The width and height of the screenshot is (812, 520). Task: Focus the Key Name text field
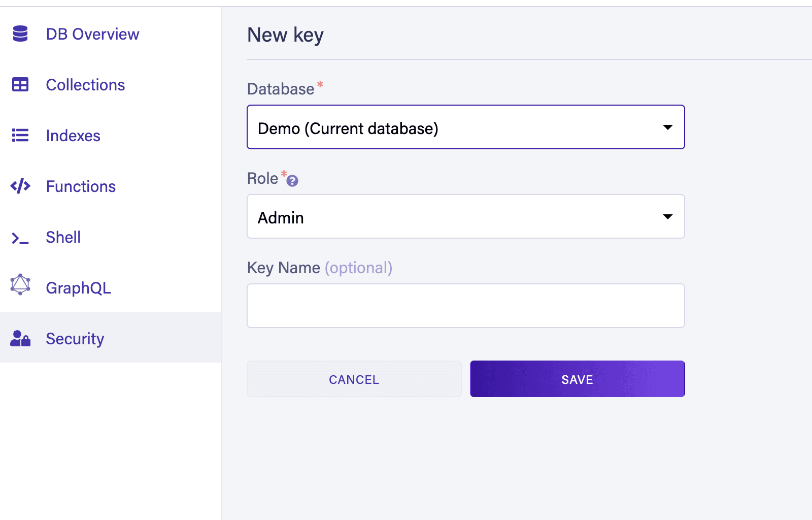click(x=465, y=306)
